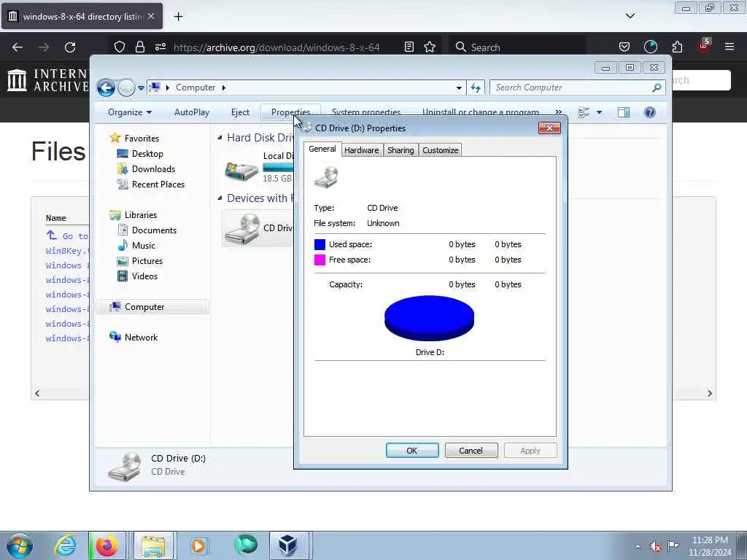This screenshot has width=747, height=560.
Task: Open the Firefox extensions puzzle icon
Action: [x=677, y=47]
